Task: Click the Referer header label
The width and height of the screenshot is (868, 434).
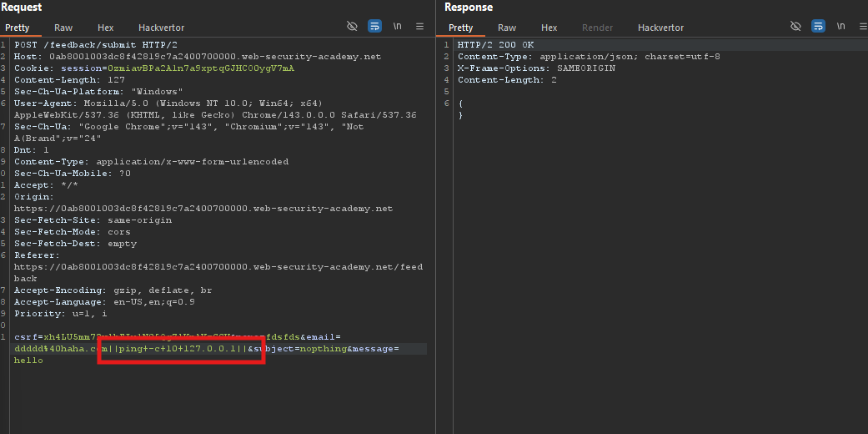Action: tap(37, 255)
